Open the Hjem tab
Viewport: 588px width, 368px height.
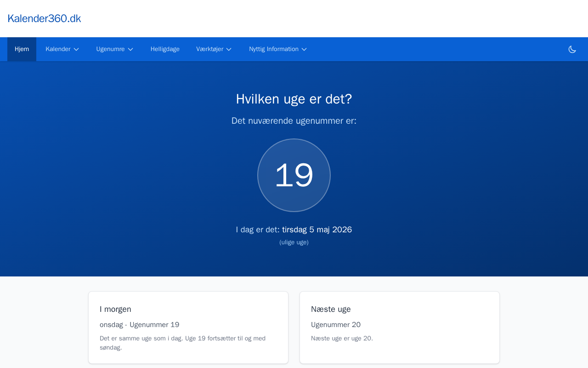tap(22, 49)
